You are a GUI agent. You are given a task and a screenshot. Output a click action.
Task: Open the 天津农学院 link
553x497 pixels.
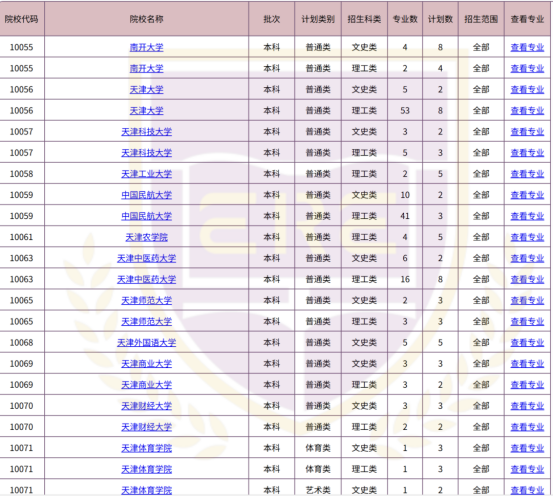click(146, 237)
